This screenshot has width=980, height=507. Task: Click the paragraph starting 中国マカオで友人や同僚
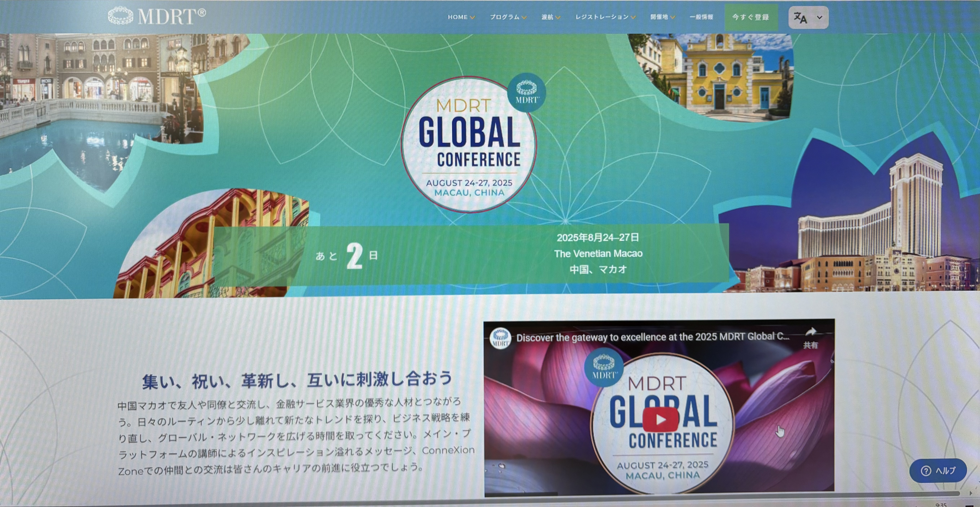(x=296, y=436)
